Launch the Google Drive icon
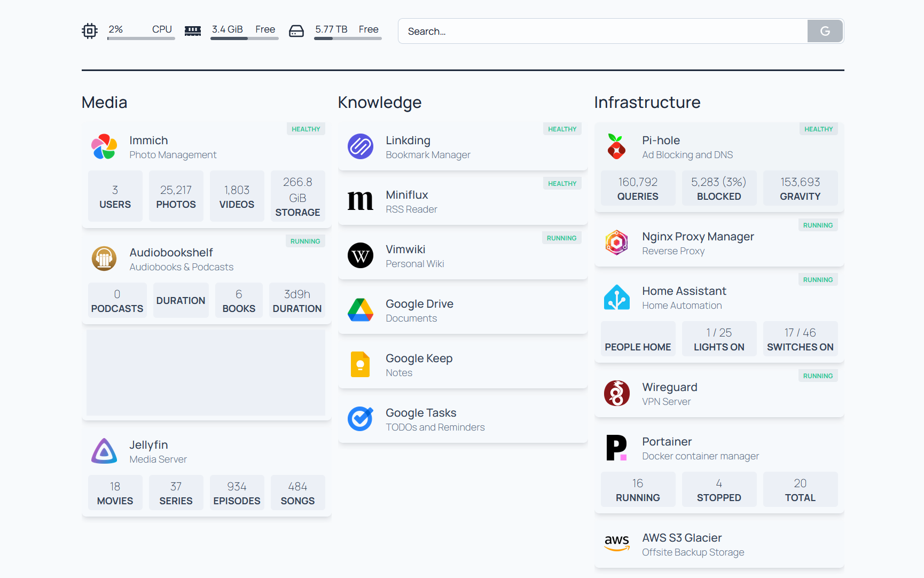 click(x=361, y=310)
